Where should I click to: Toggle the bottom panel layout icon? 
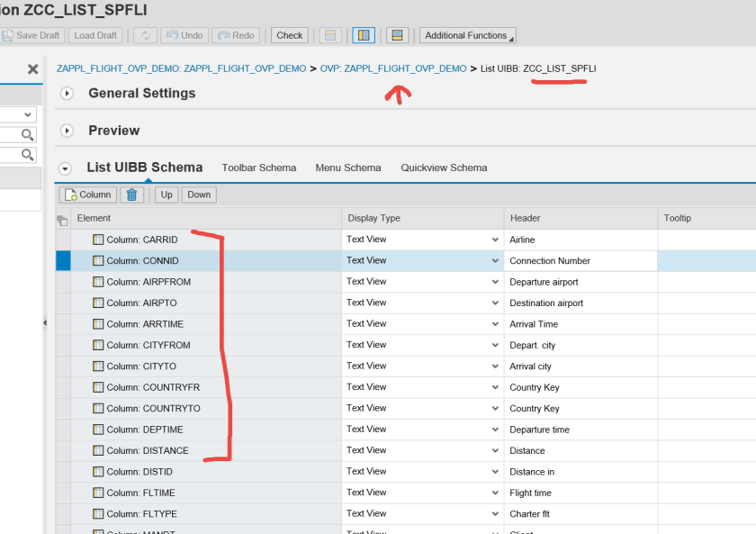pyautogui.click(x=397, y=35)
